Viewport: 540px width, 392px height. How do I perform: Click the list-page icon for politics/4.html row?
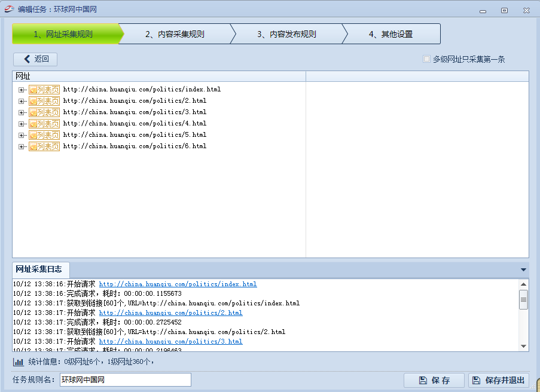click(44, 124)
